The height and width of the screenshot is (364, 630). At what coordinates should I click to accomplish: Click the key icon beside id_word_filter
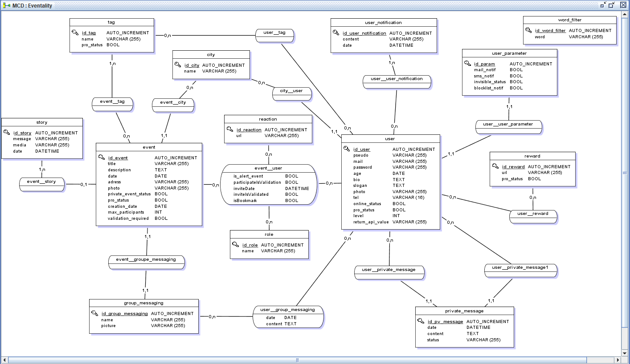(x=528, y=30)
